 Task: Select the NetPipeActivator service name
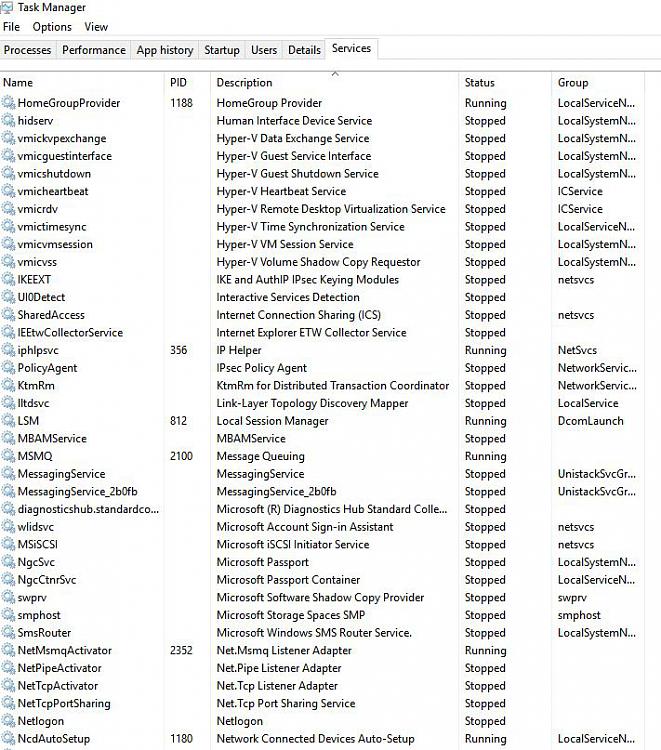pos(59,668)
